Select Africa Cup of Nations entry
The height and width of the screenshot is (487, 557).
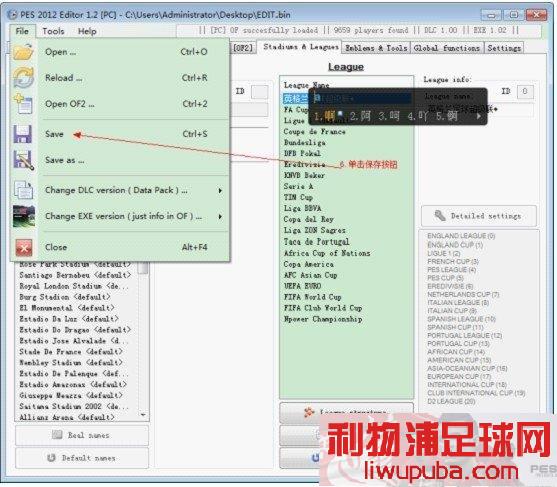click(x=327, y=253)
